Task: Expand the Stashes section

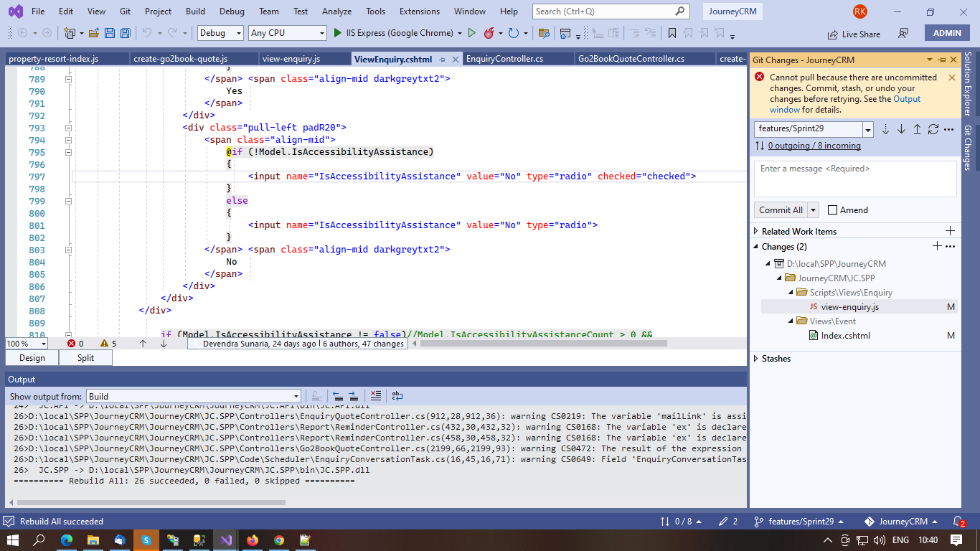Action: tap(755, 359)
